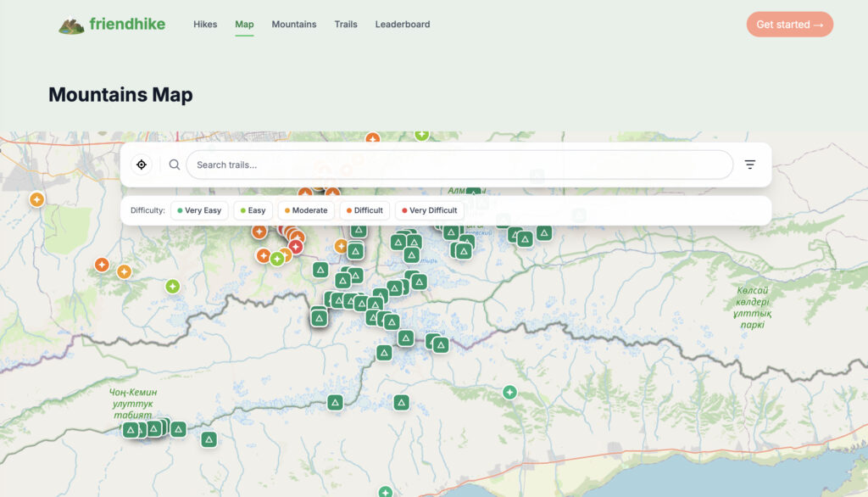Screen dimensions: 868x497
Task: Select the lone green trail marker above the lake
Action: [x=509, y=392]
